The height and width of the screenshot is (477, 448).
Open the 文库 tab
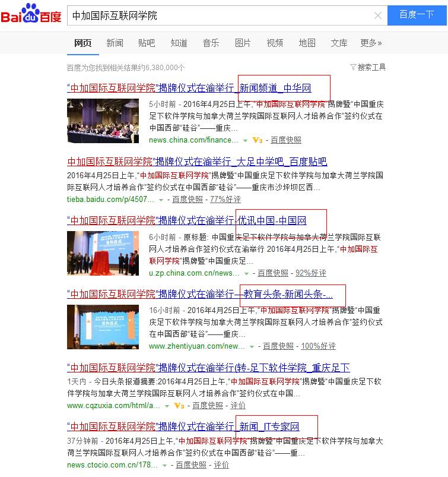point(339,43)
